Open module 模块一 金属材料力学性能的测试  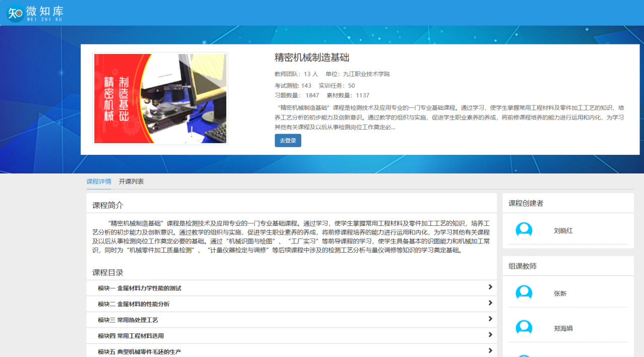[140, 288]
